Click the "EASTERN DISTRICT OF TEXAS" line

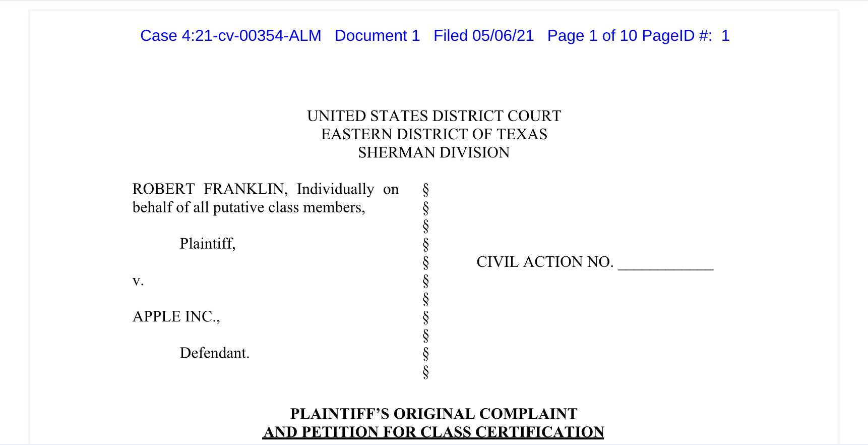click(434, 134)
